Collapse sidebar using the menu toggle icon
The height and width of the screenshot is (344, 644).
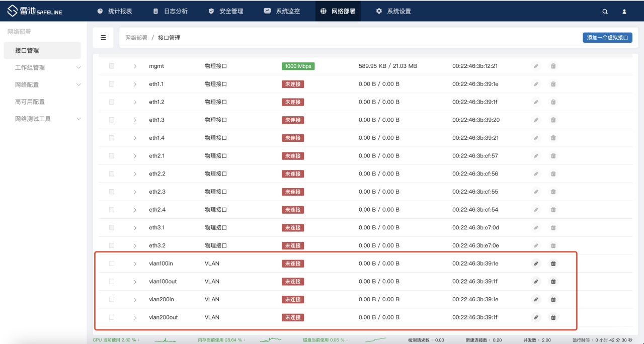(x=103, y=38)
